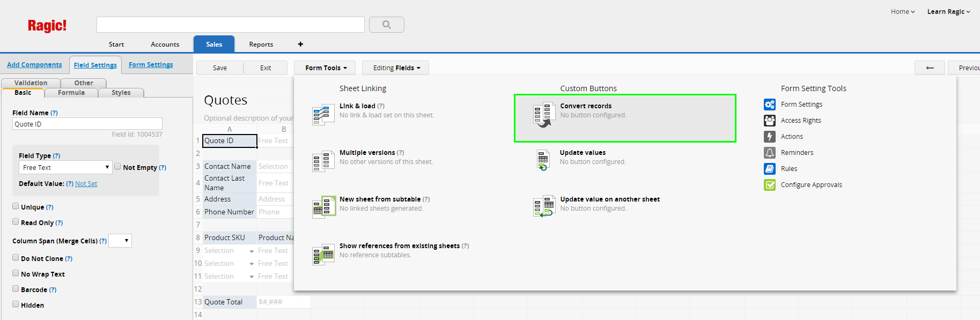Click the Rules icon
Screen dimensions: 980x320
(770, 169)
